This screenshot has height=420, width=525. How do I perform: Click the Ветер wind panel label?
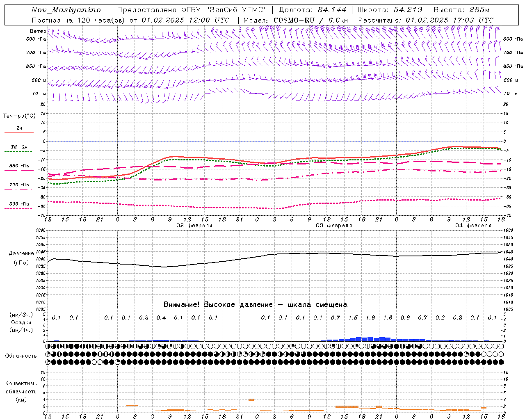point(38,31)
